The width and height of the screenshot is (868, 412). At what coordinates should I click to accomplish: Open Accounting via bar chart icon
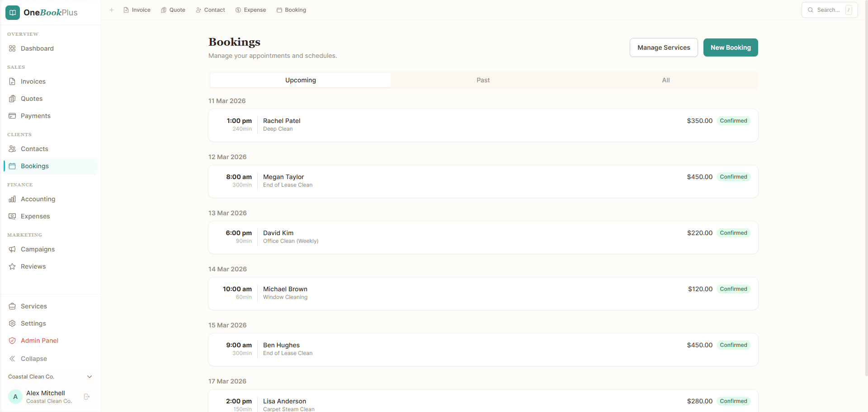point(12,199)
